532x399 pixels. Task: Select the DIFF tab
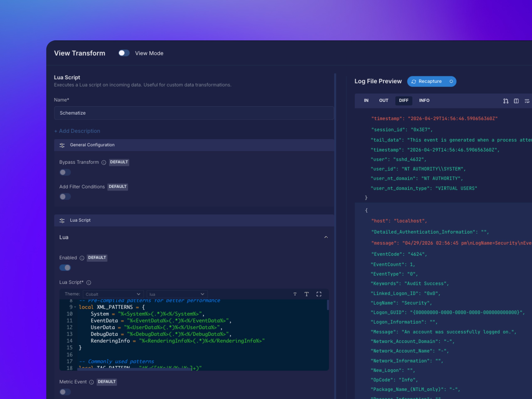404,100
